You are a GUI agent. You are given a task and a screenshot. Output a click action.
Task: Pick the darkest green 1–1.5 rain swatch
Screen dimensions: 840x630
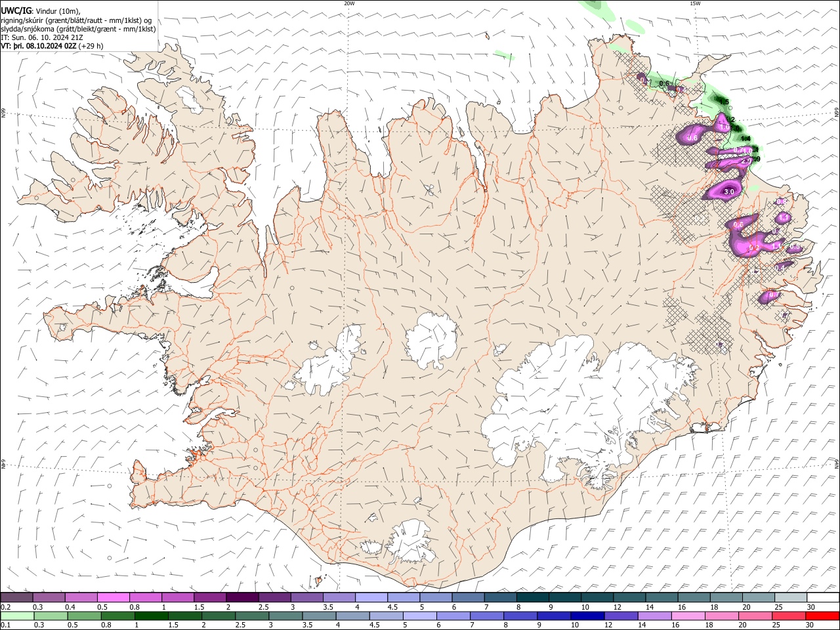(x=151, y=616)
